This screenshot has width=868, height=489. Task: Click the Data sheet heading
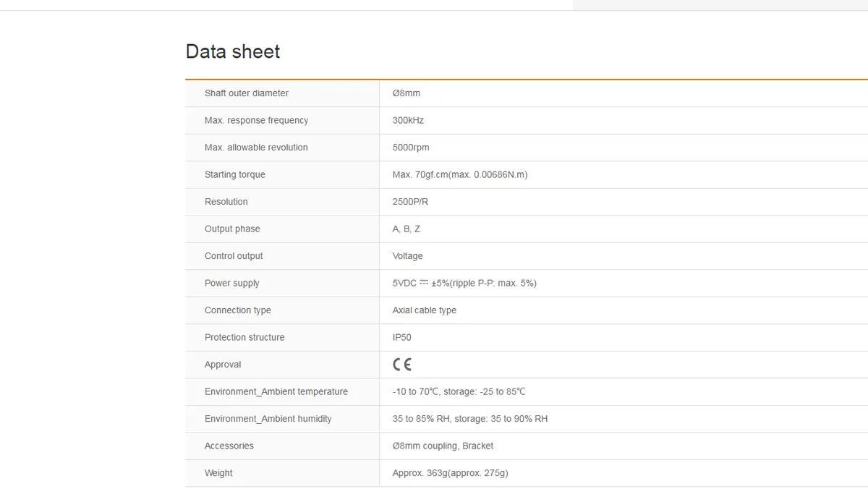tap(233, 51)
